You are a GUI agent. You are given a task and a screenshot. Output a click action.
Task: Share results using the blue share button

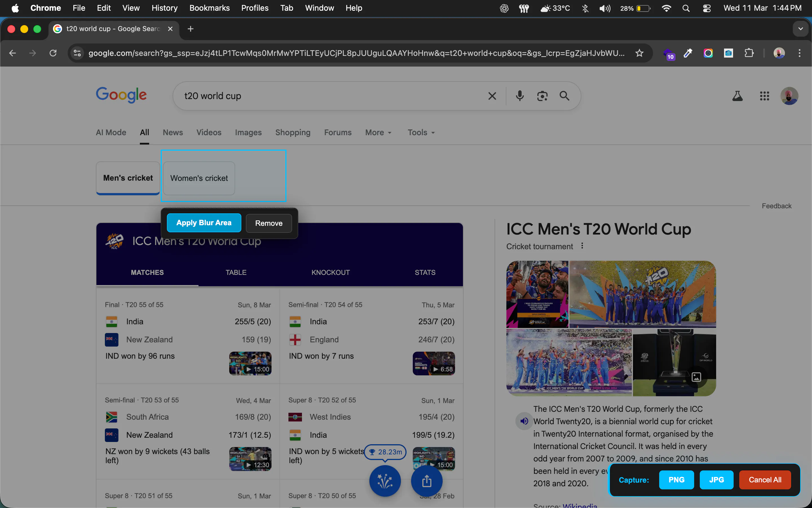click(x=427, y=481)
